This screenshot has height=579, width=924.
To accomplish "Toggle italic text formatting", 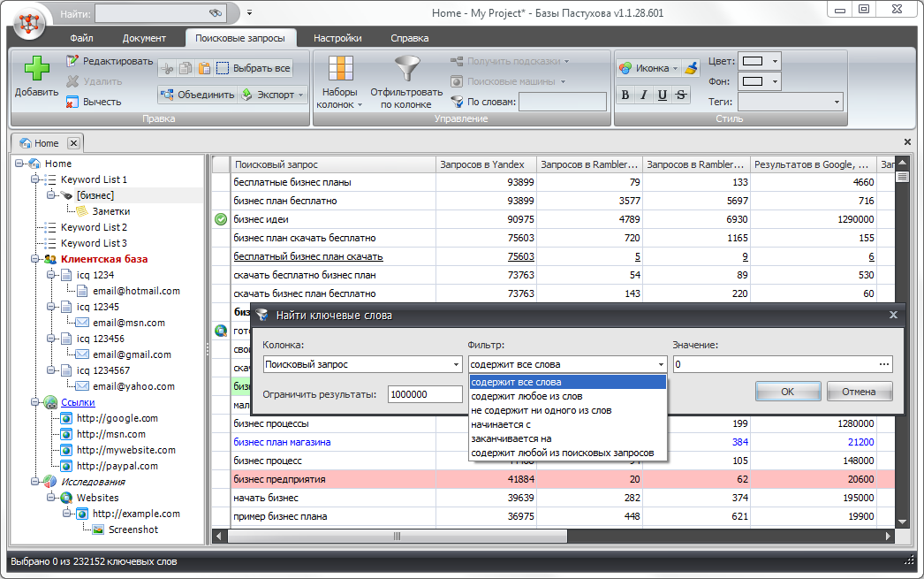I will pos(644,95).
